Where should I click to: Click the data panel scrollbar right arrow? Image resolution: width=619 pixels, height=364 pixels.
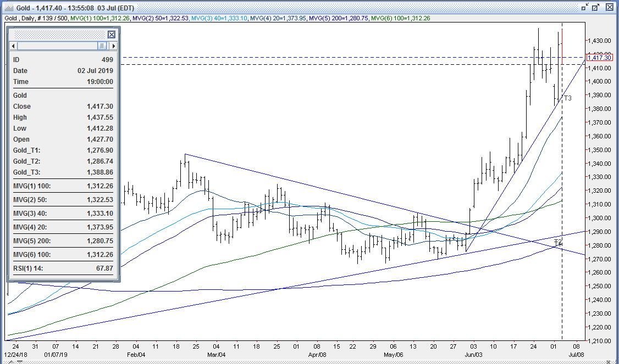pos(114,46)
